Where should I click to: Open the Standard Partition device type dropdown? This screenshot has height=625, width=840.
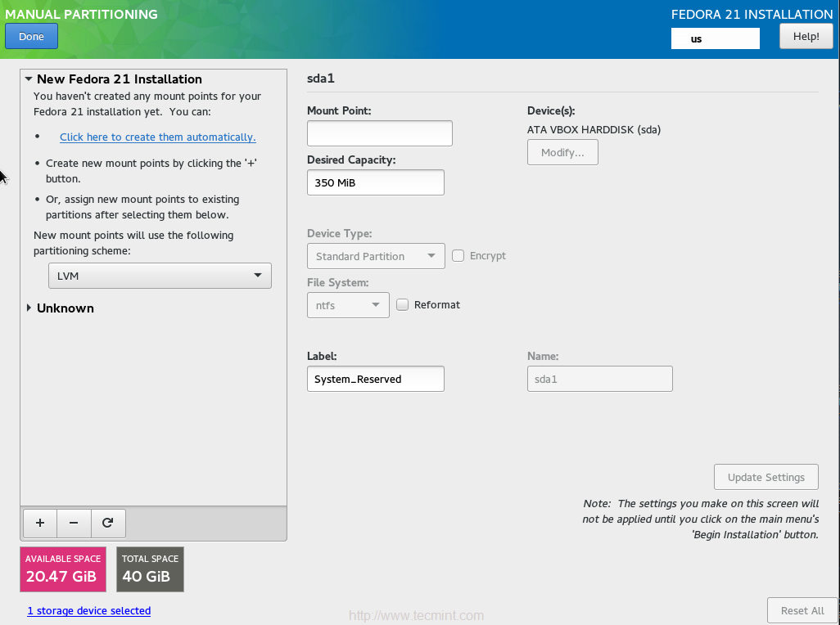(376, 256)
